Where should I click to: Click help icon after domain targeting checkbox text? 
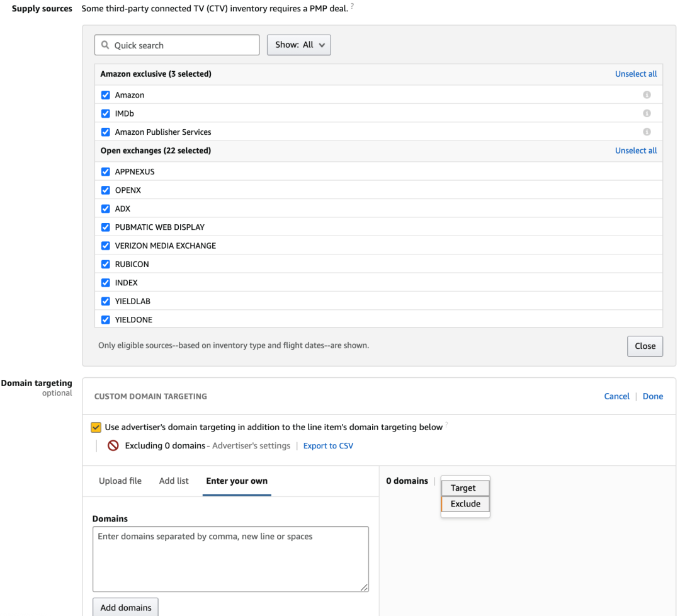coord(447,426)
